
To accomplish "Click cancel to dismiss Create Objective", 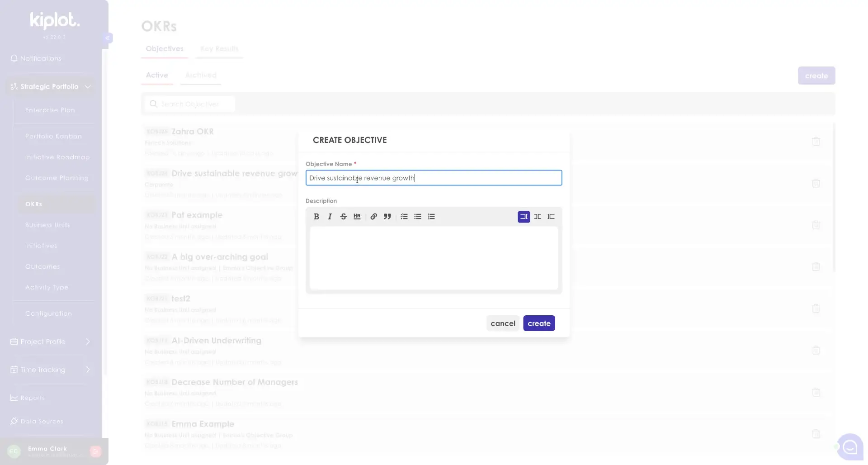I will [x=503, y=323].
